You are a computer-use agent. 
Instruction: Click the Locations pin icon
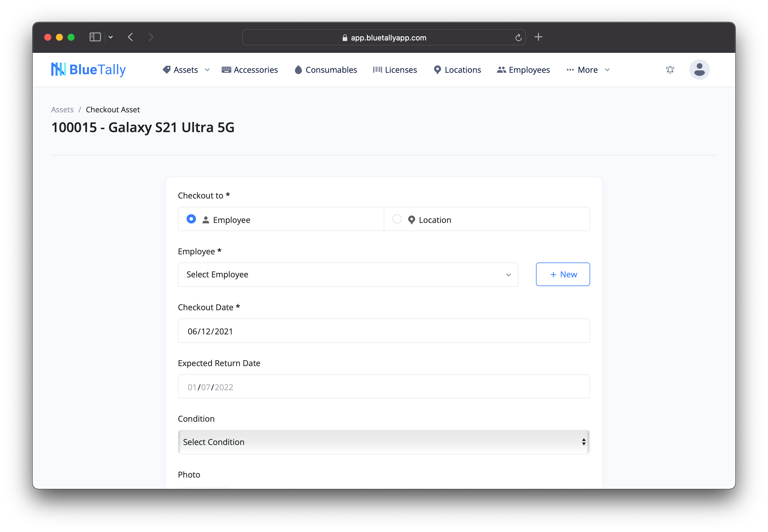(437, 69)
